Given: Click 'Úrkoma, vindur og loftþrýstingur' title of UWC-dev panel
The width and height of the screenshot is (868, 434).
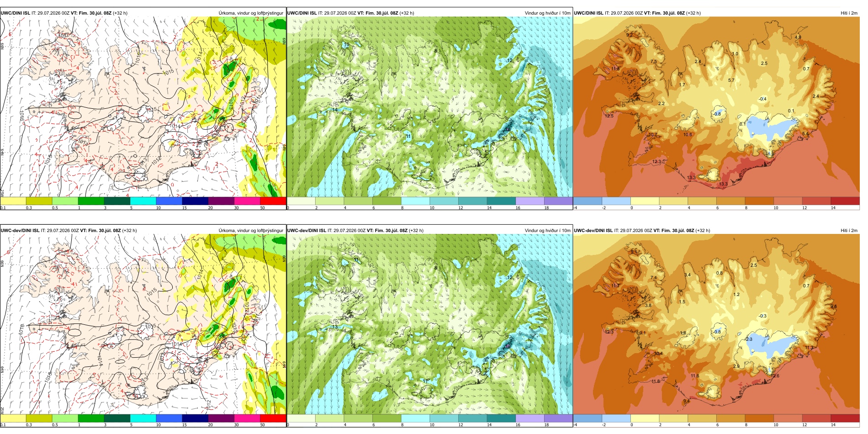Looking at the screenshot, I should 251,231.
